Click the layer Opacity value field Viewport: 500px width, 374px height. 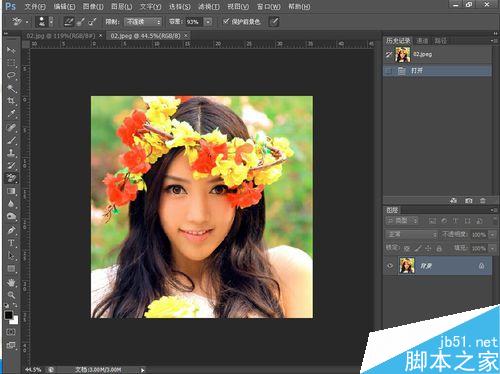coord(479,235)
